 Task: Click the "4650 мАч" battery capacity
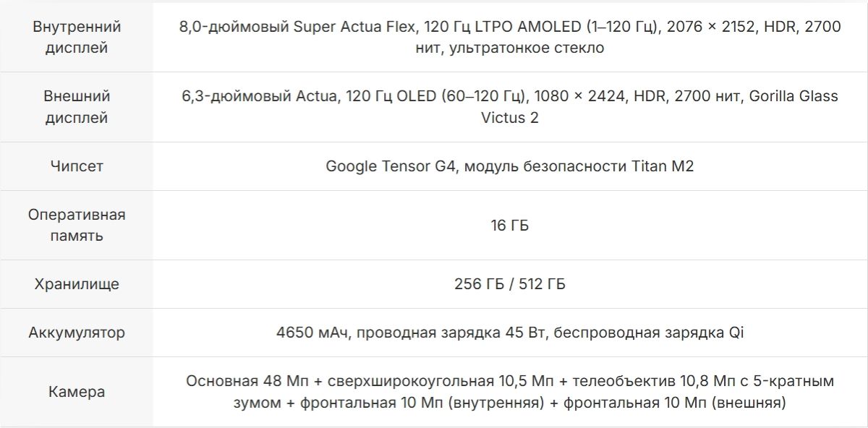click(x=311, y=333)
